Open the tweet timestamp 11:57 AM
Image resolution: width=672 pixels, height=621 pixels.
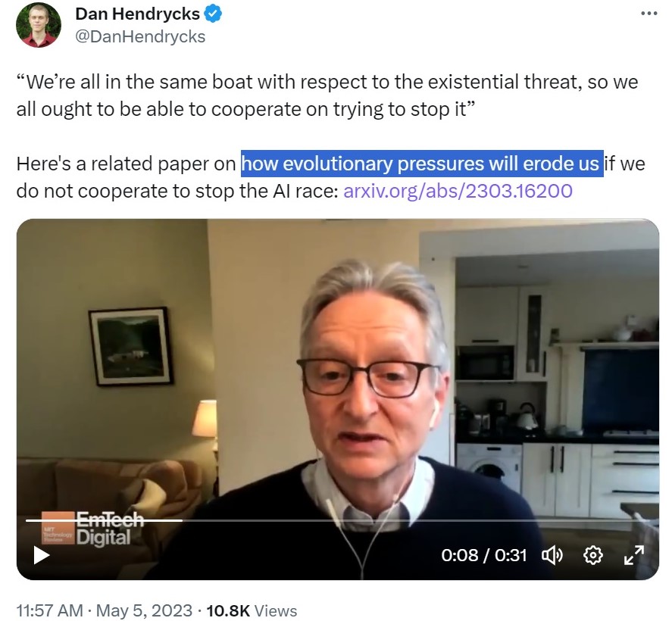[x=50, y=610]
